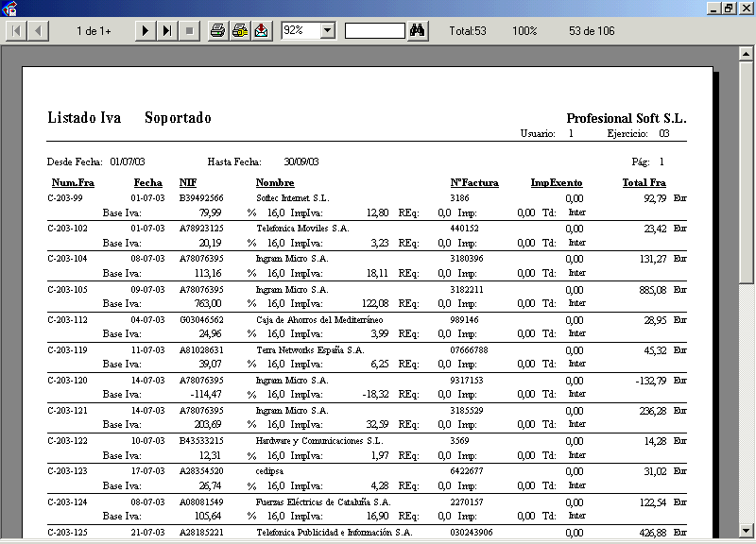Go to the first report page
Screen dimensions: 756x544
click(16, 31)
